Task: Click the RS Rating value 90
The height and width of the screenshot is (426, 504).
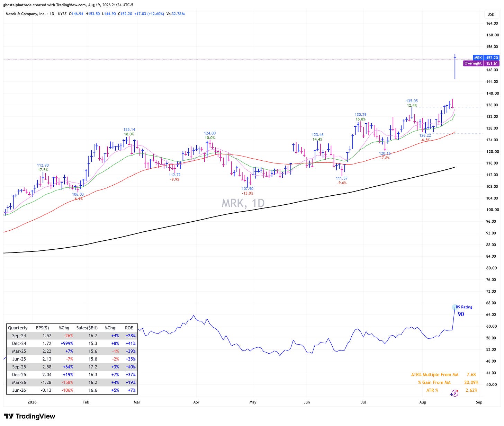Action: point(461,314)
